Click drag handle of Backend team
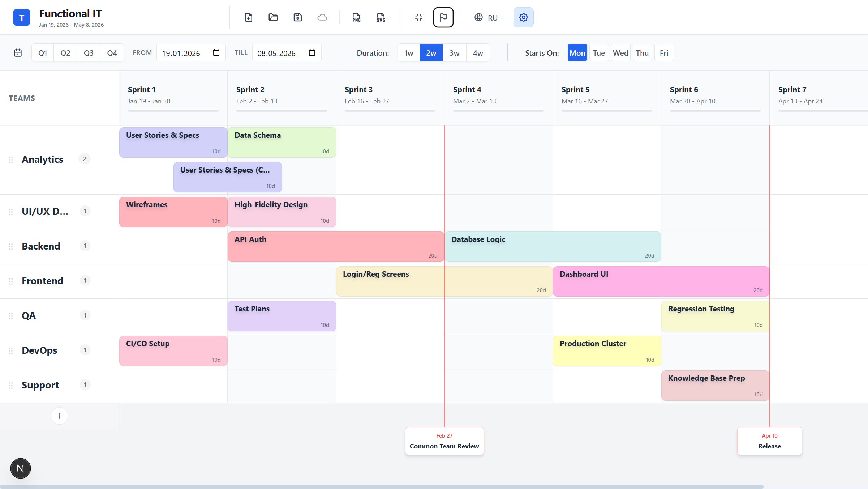This screenshot has height=489, width=868. [11, 246]
